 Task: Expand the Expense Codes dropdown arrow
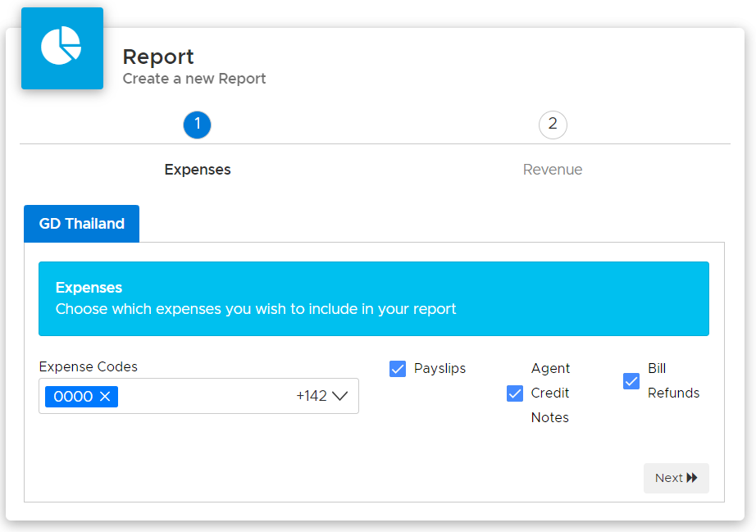coord(340,396)
